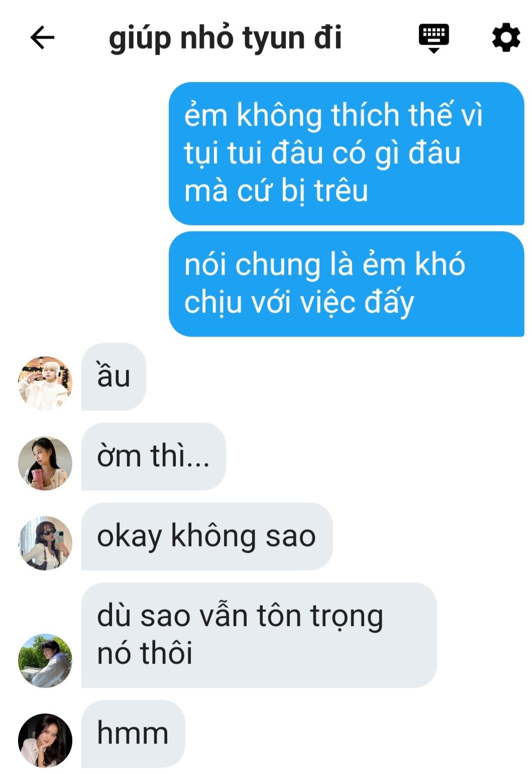The height and width of the screenshot is (774, 532).
Task: Go back using the left arrow
Action: pyautogui.click(x=42, y=38)
